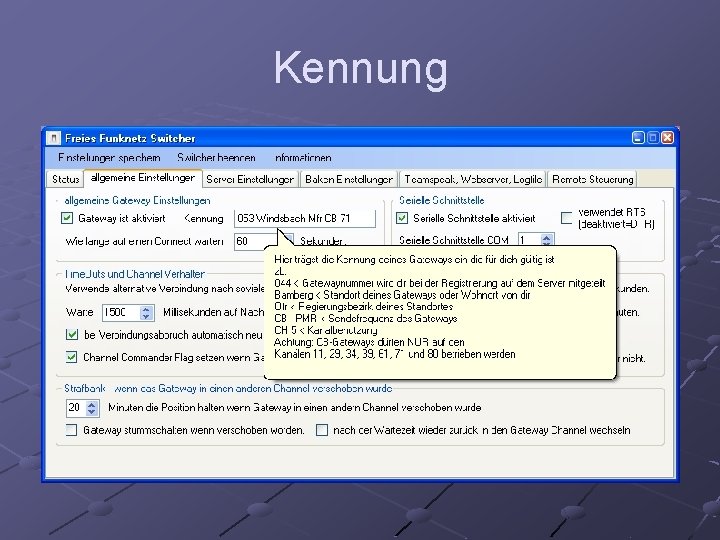The height and width of the screenshot is (540, 720).
Task: Click the Warte milliseconds field showing 1500
Action: (x=122, y=313)
